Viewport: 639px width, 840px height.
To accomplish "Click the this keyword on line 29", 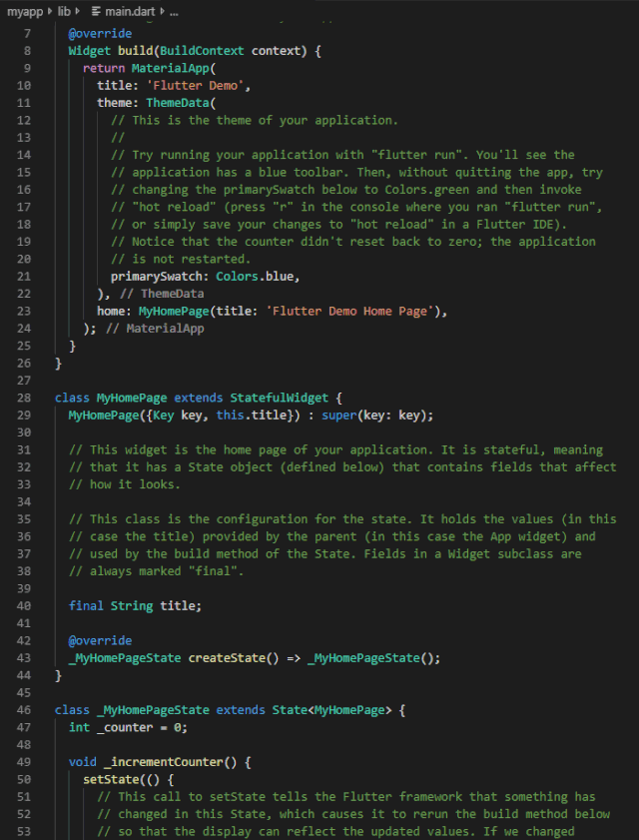I will point(230,416).
